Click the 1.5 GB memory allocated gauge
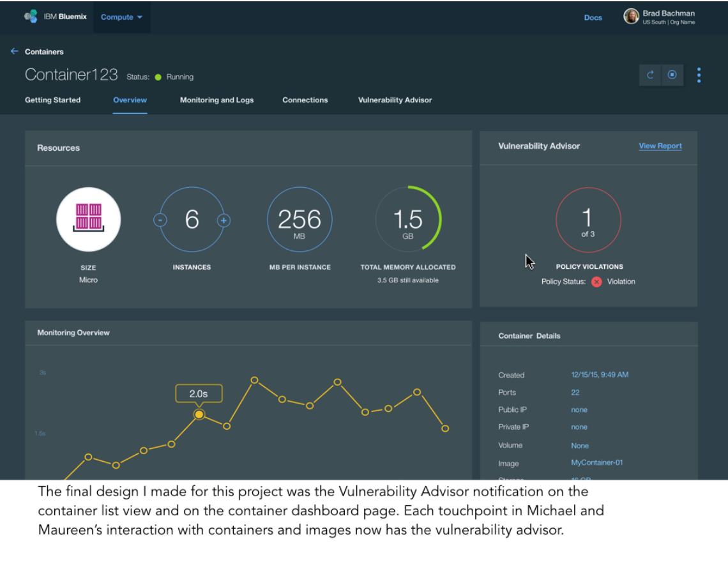Screen dimensions: 728x562 click(x=408, y=219)
